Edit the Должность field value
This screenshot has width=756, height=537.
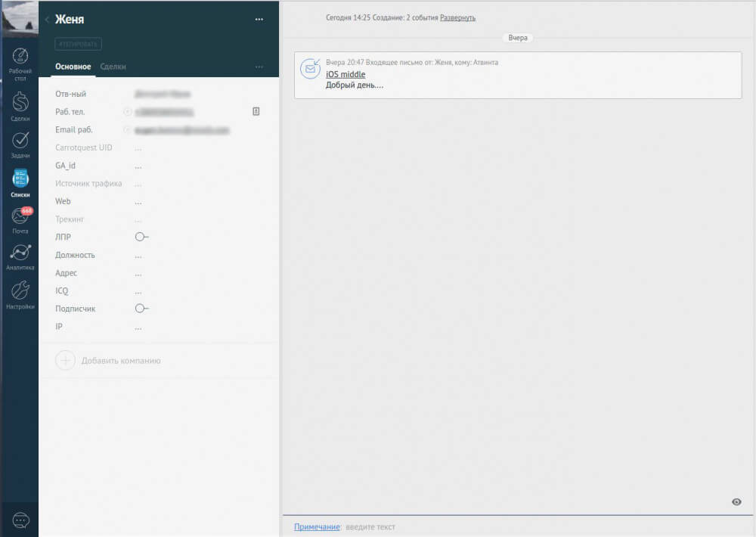point(138,256)
